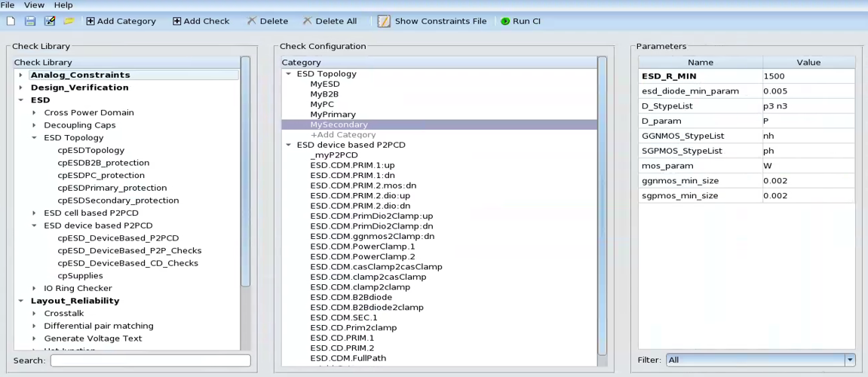This screenshot has height=377, width=868.
Task: Select cpESD_DeviceBased_P2PCD check
Action: point(118,238)
